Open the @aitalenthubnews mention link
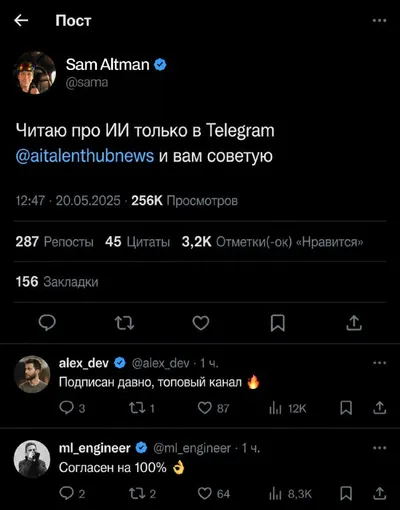400x510 pixels. click(85, 156)
